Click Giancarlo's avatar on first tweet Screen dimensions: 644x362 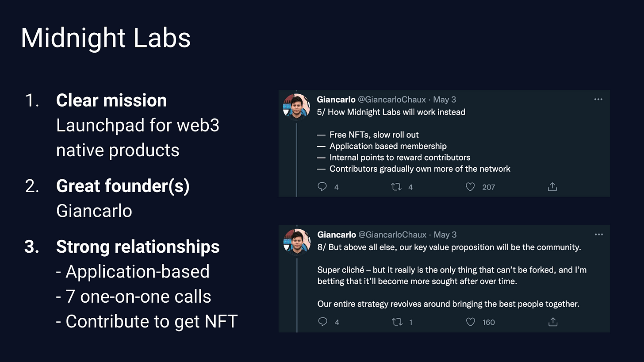tap(296, 107)
